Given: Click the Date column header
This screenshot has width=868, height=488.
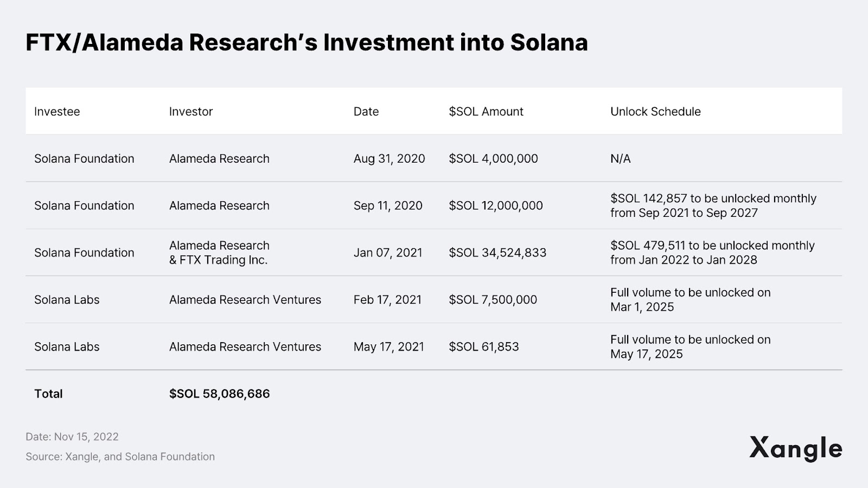Looking at the screenshot, I should [366, 112].
